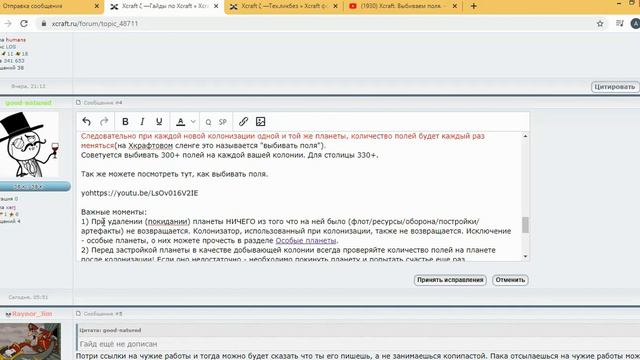This screenshot has height=360, width=640.
Task: Click Цитировать button
Action: [615, 87]
